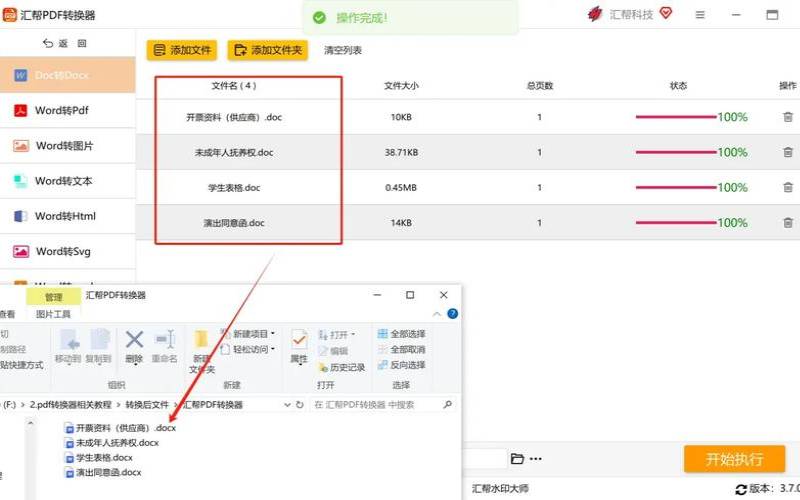This screenshot has height=500, width=800.
Task: Clear the list with 清空列表
Action: [x=343, y=50]
